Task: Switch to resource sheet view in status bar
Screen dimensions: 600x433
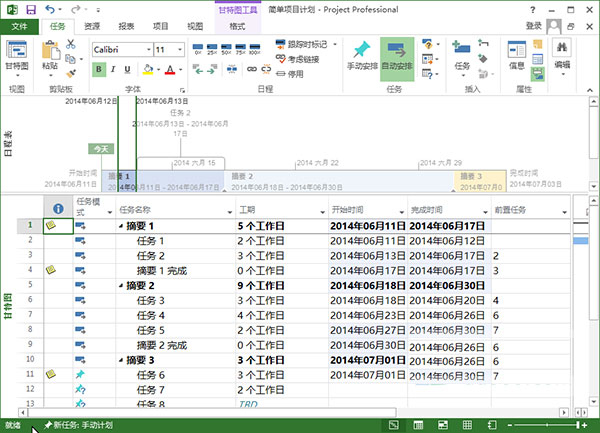Action: (467, 425)
